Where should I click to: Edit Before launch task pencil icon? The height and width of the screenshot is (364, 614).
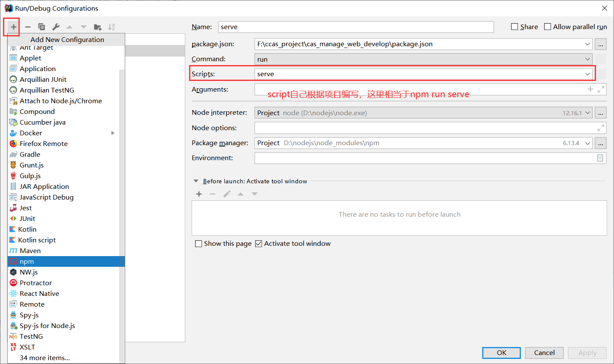coord(227,194)
